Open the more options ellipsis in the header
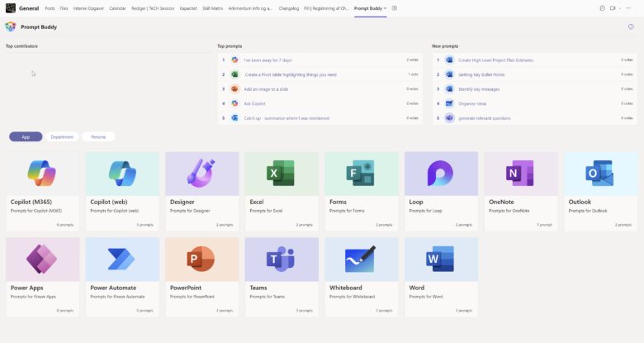 pyautogui.click(x=628, y=8)
